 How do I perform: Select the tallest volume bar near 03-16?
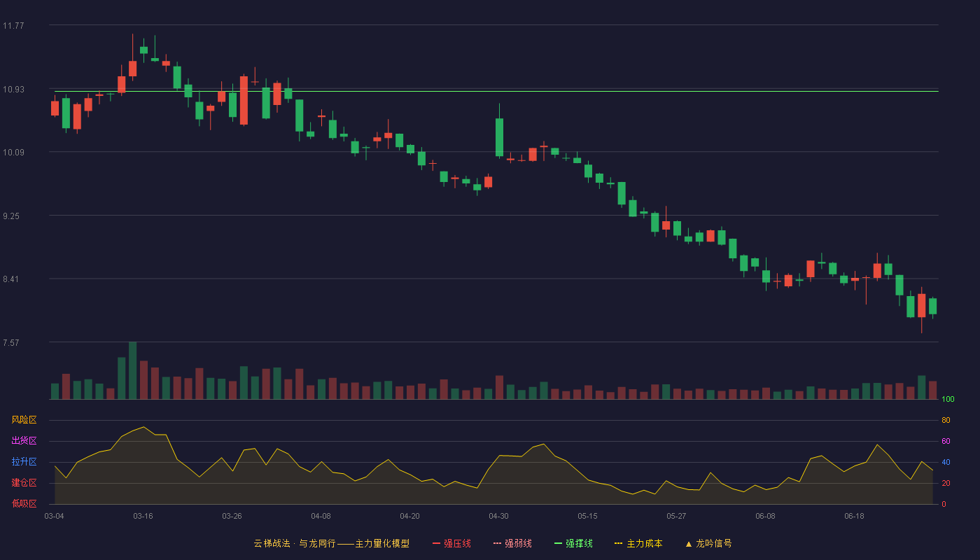132,370
